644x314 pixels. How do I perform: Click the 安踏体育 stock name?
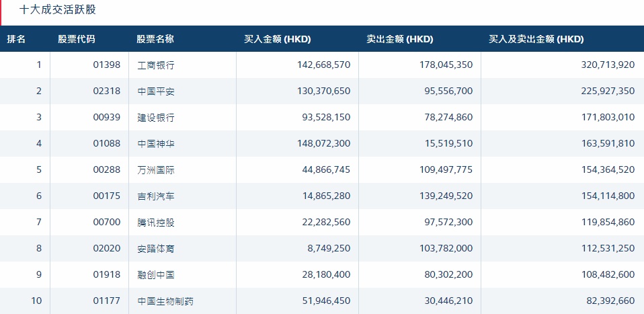[156, 249]
